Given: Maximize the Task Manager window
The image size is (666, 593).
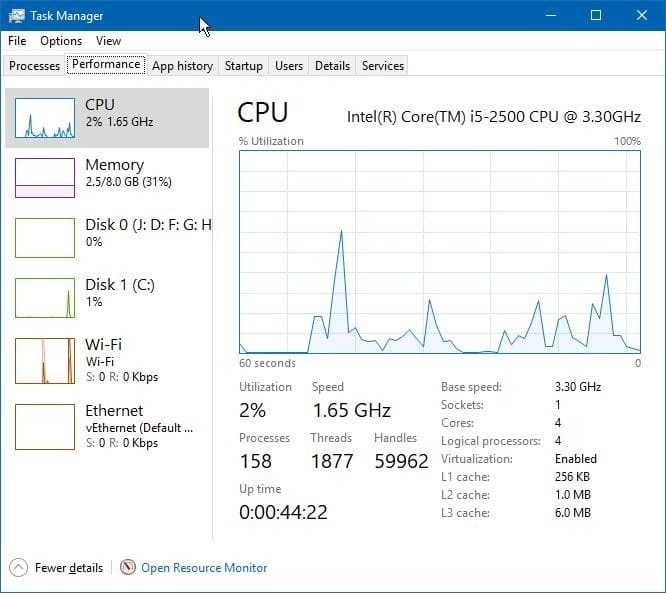Looking at the screenshot, I should point(596,15).
